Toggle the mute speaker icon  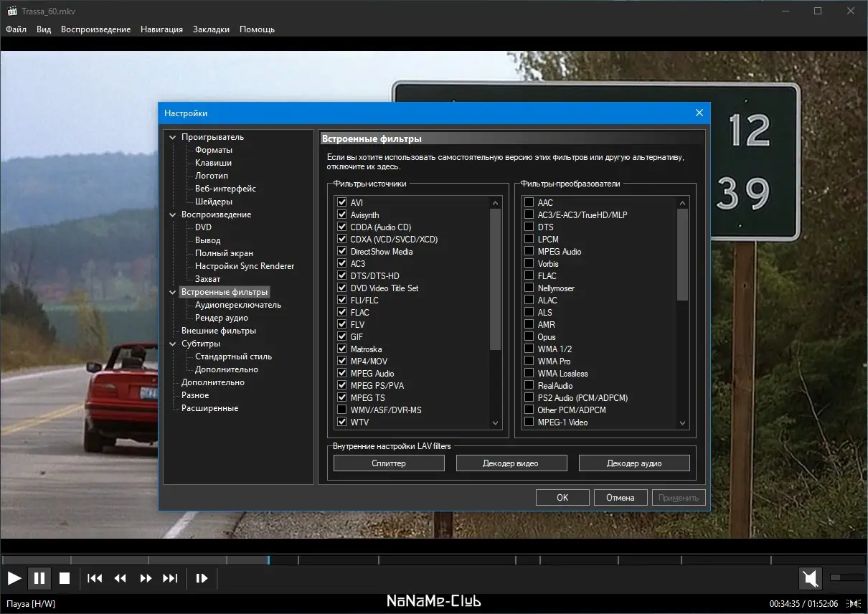[x=810, y=578]
